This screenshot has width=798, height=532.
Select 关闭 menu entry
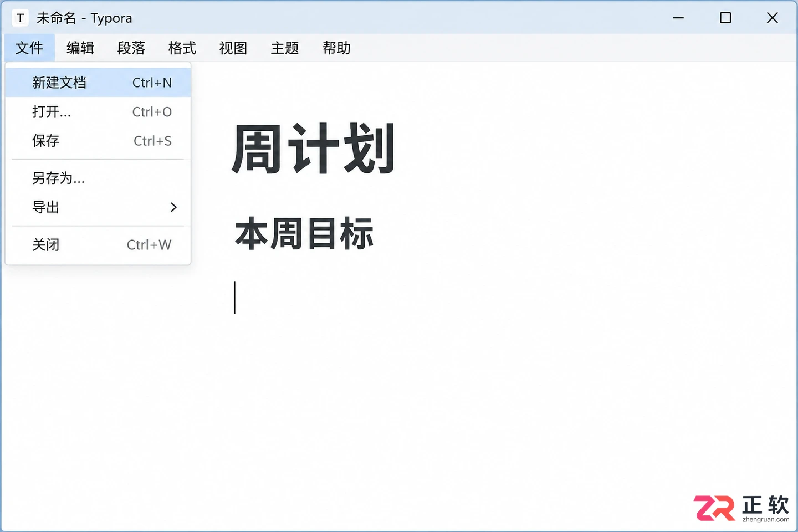[98, 244]
